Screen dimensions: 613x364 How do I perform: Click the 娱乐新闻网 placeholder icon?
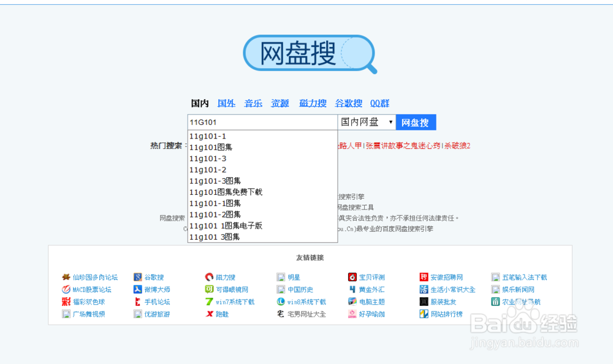pos(495,289)
